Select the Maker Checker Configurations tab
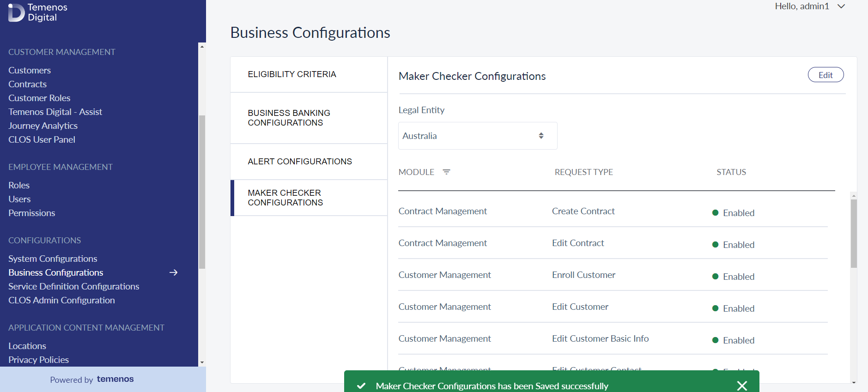Viewport: 868px width, 392px height. tap(309, 198)
